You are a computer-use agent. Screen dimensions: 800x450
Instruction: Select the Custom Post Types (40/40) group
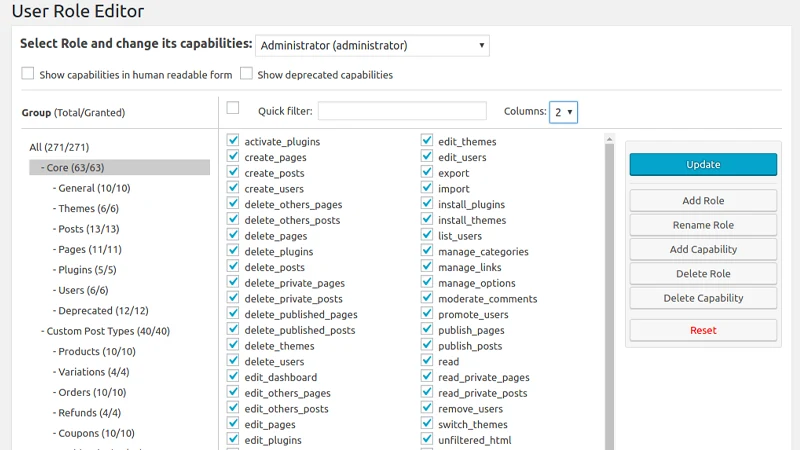pyautogui.click(x=106, y=331)
